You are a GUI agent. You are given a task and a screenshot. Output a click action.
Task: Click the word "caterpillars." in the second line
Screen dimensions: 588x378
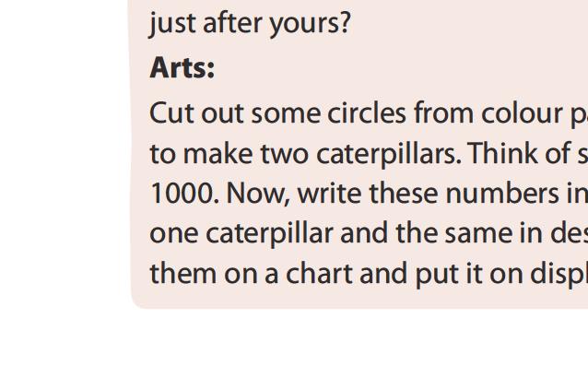tap(388, 153)
